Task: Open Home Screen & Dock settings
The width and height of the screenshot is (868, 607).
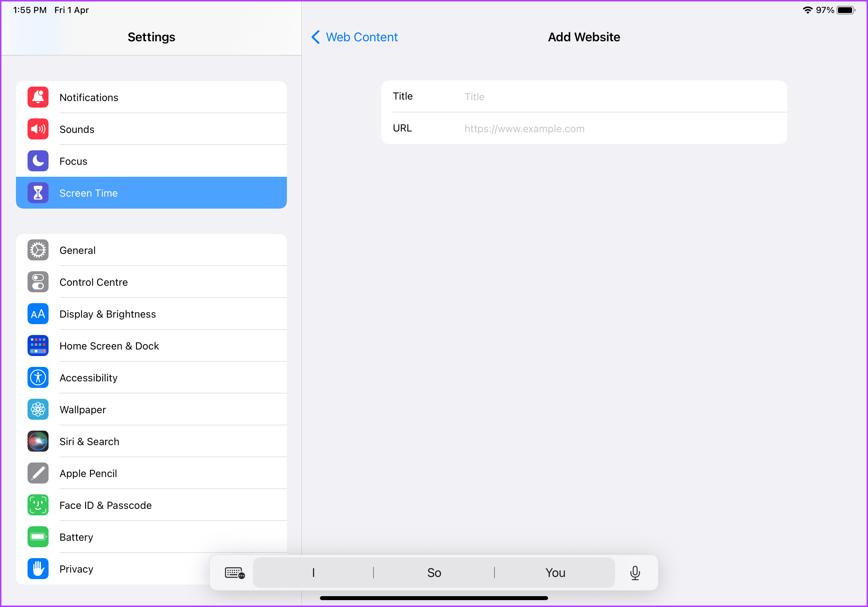Action: [151, 346]
